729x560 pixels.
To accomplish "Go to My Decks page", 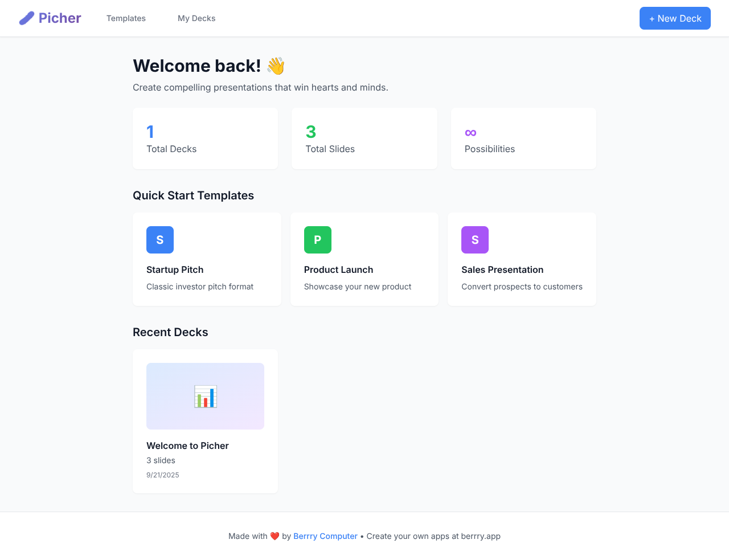I will (x=196, y=18).
